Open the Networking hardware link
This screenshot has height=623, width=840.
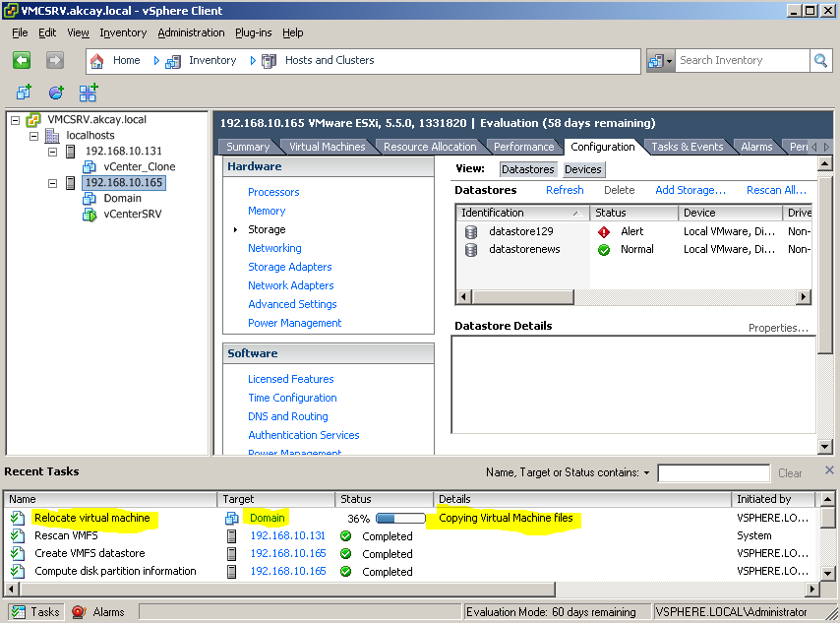pos(274,248)
